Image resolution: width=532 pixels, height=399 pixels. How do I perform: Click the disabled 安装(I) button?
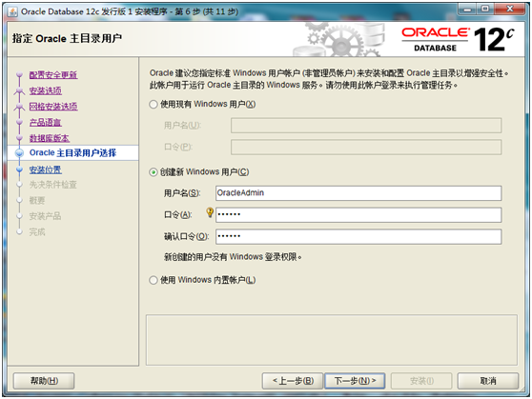pos(421,381)
